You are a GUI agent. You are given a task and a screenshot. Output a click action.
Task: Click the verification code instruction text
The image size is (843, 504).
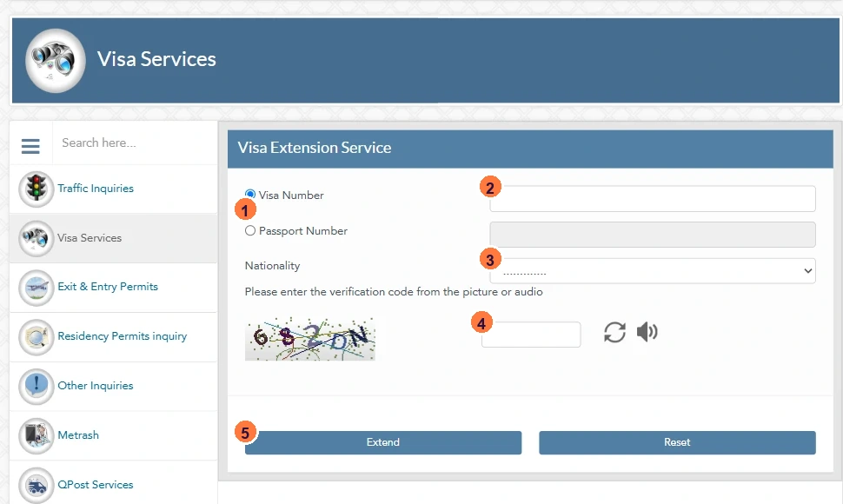coord(394,292)
